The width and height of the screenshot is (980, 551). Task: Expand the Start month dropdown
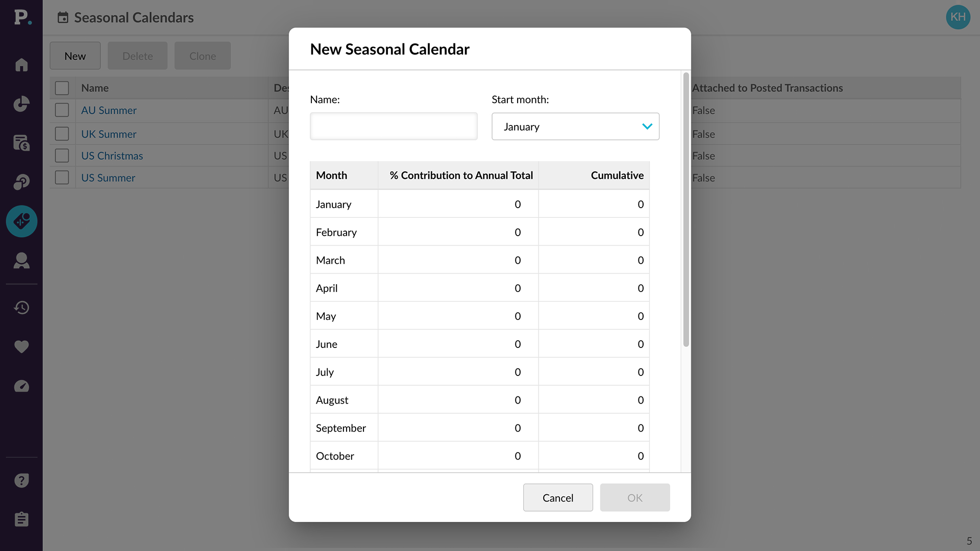[x=567, y=127]
